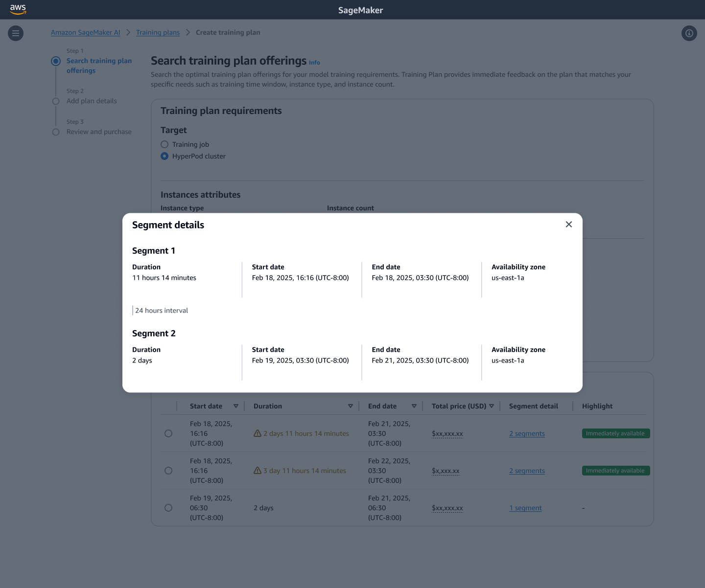Click Segment 2 start date Feb 19, 03:30
The width and height of the screenshot is (705, 588).
[301, 361]
